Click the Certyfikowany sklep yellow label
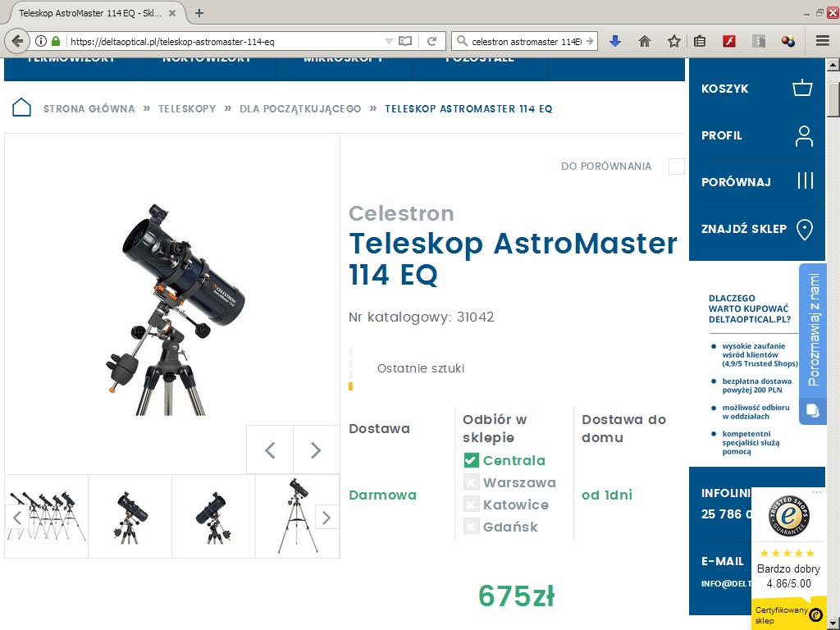The width and height of the screenshot is (840, 630). pyautogui.click(x=787, y=614)
